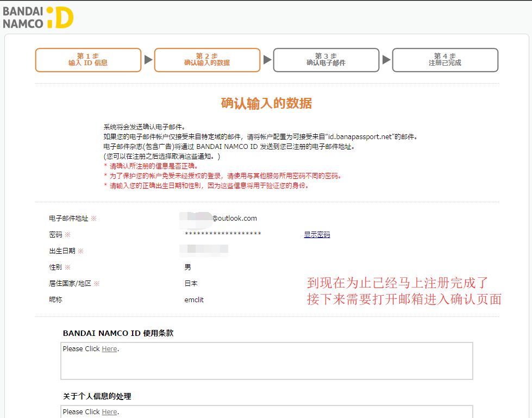Click the line 您可以在注册之后选择取消这些通知
The width and height of the screenshot is (532, 418).
click(162, 157)
